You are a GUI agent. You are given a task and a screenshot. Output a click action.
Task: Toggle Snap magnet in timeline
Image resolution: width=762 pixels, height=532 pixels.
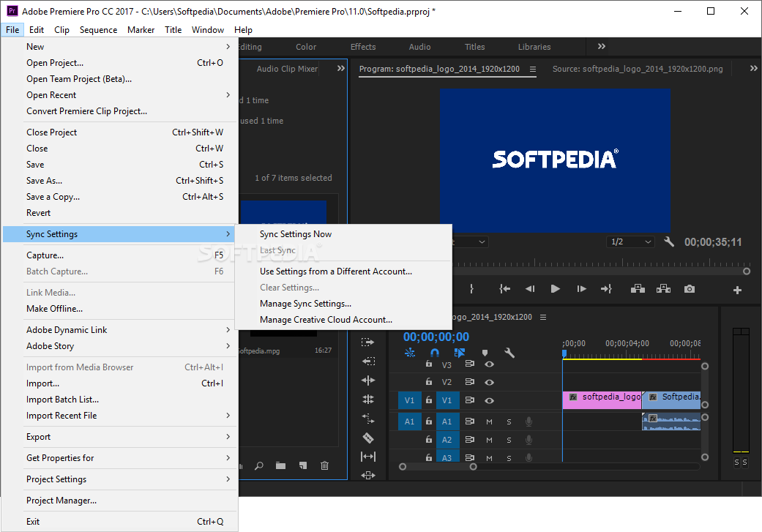(435, 353)
